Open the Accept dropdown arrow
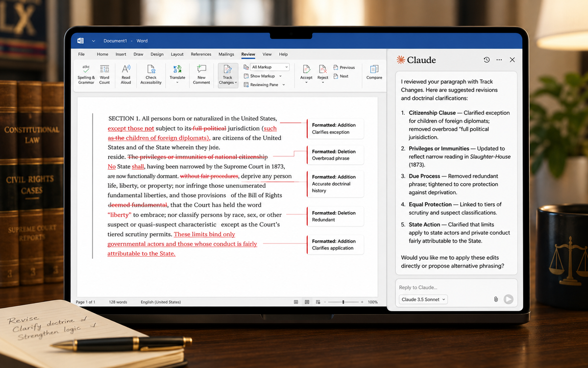588x368 pixels. click(306, 82)
